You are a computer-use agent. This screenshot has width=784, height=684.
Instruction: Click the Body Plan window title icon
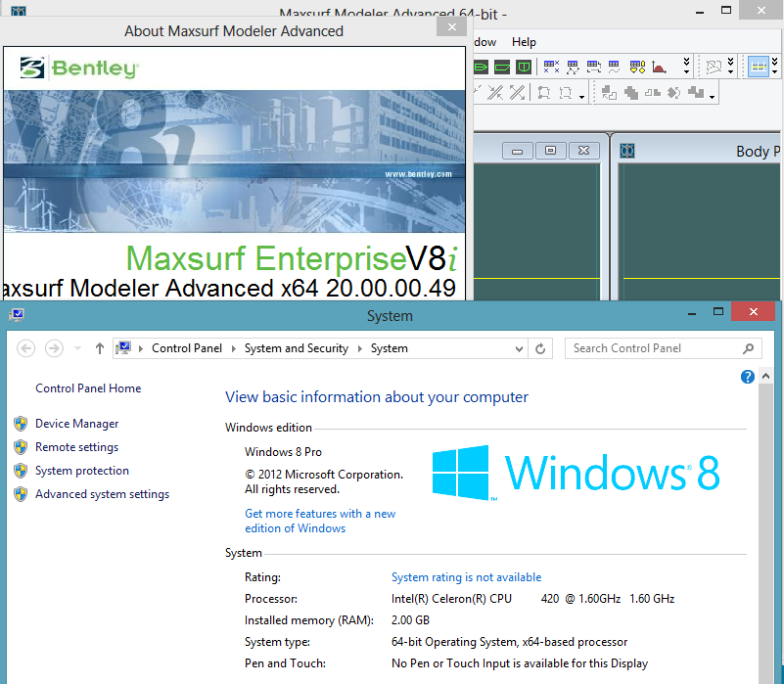[x=627, y=151]
